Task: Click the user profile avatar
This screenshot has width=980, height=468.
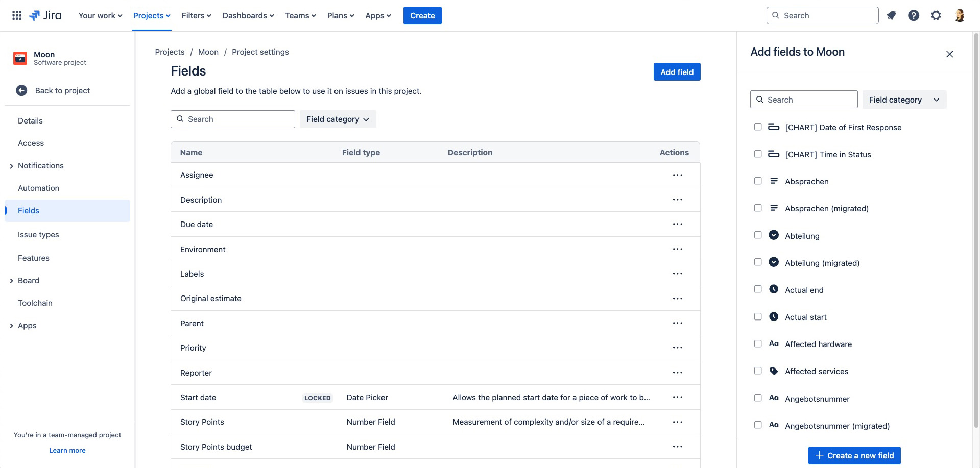Action: coord(959,15)
